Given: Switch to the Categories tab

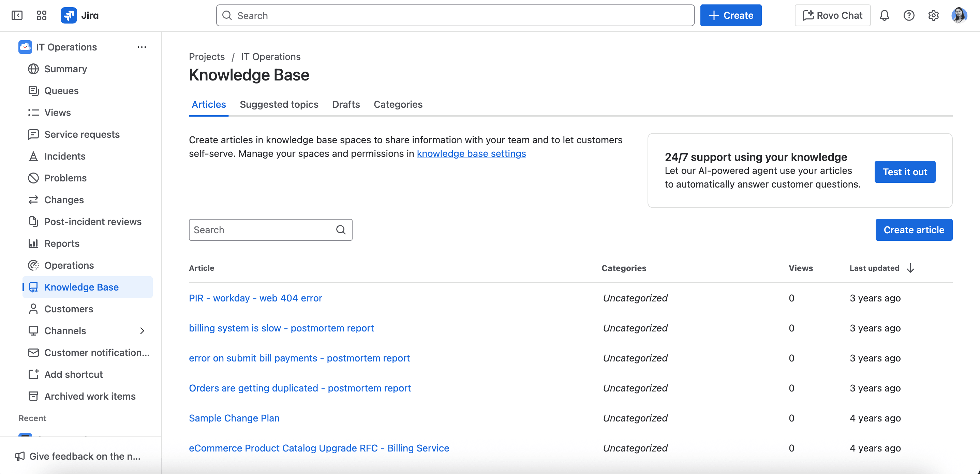Looking at the screenshot, I should click(x=398, y=104).
